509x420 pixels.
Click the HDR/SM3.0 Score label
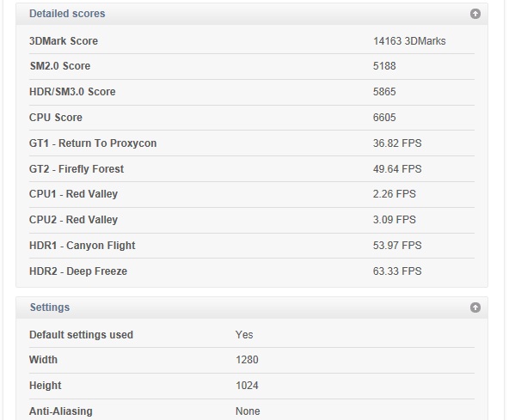(x=72, y=91)
